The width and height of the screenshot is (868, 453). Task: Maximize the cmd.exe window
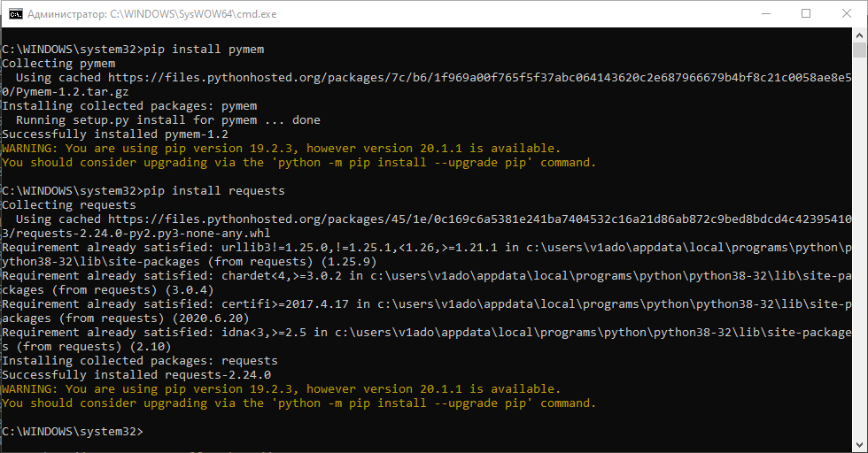tap(806, 14)
